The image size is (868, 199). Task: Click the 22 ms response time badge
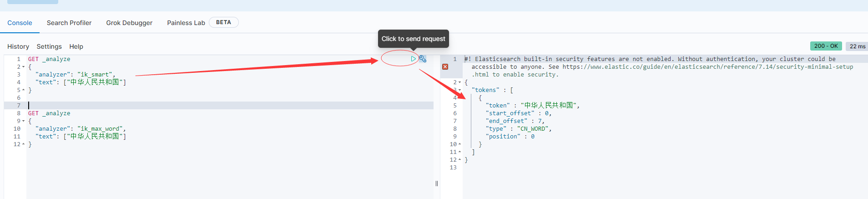coord(857,46)
